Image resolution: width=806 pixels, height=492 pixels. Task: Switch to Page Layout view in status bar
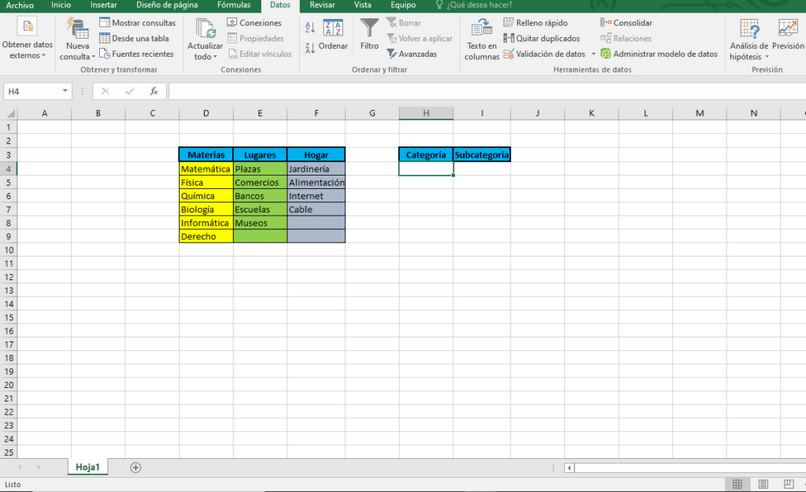point(763,484)
